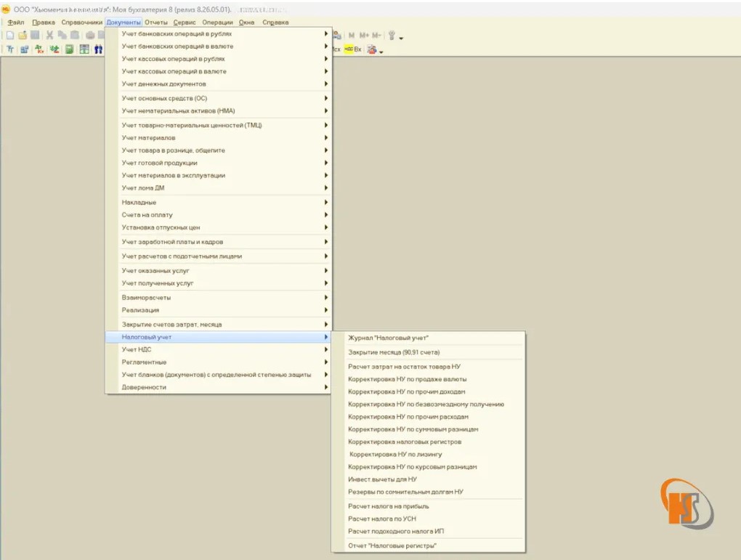
Task: Open Журнал "Налоговый учет"
Action: coord(428,338)
